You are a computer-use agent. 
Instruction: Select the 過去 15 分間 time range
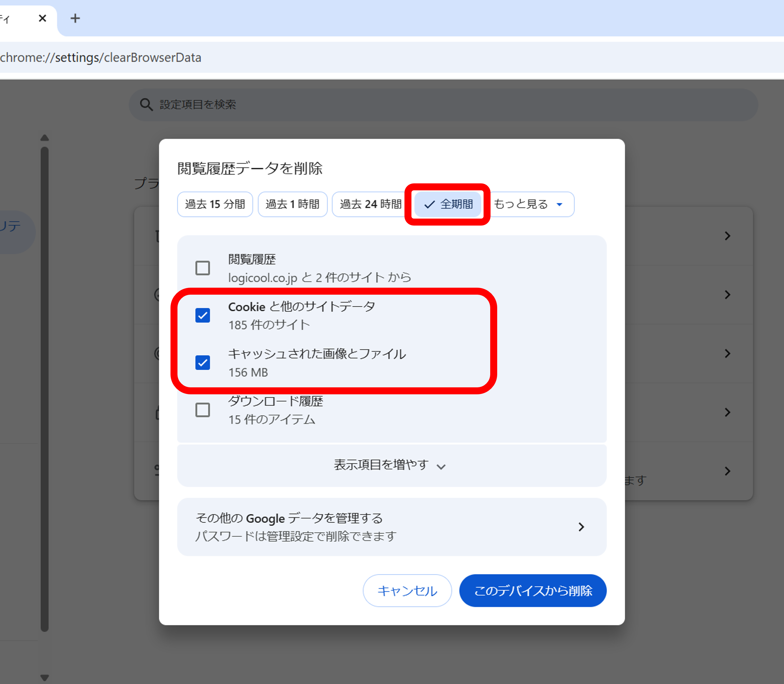coord(215,204)
